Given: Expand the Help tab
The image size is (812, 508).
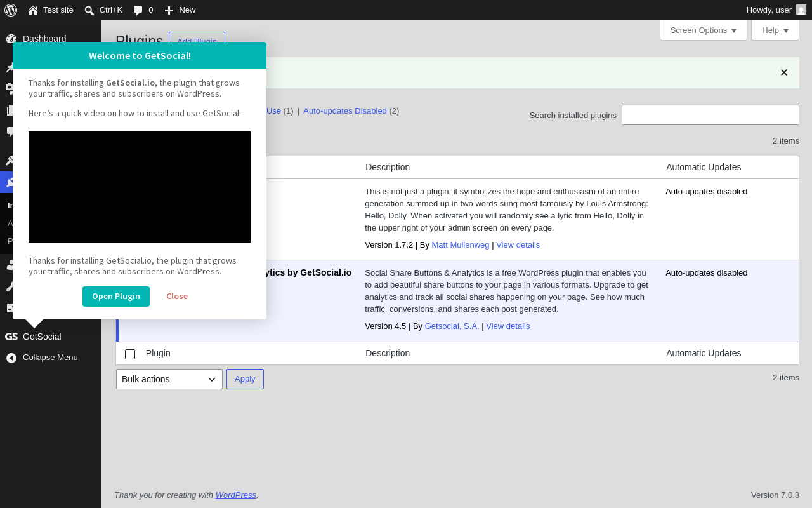Looking at the screenshot, I should pyautogui.click(x=775, y=30).
